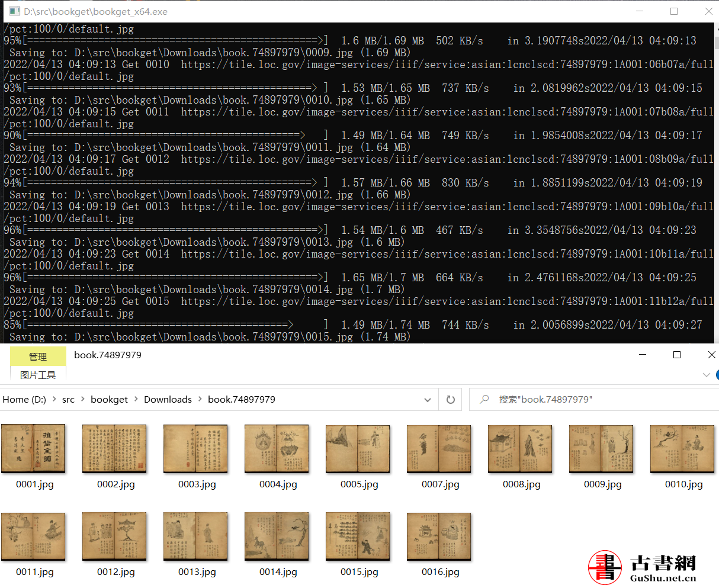Viewport: 719px width, 588px height.
Task: Go to the src folder breadcrumb
Action: click(68, 400)
